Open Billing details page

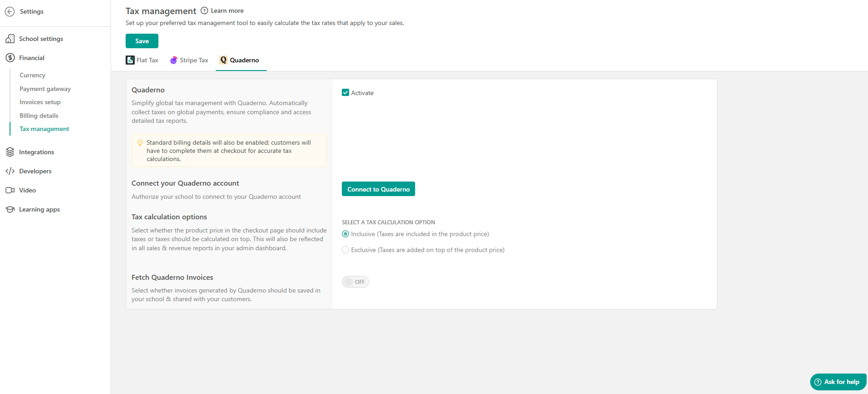pos(39,116)
